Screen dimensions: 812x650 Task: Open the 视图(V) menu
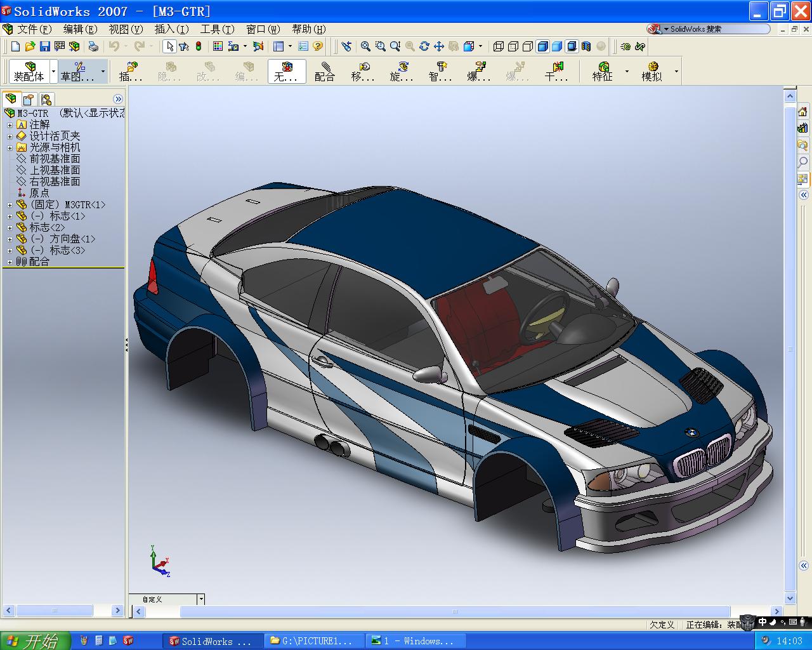126,29
